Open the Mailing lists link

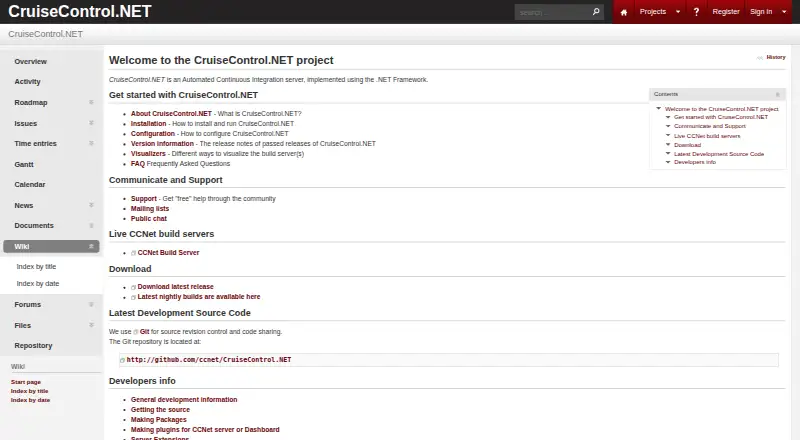[x=149, y=209]
